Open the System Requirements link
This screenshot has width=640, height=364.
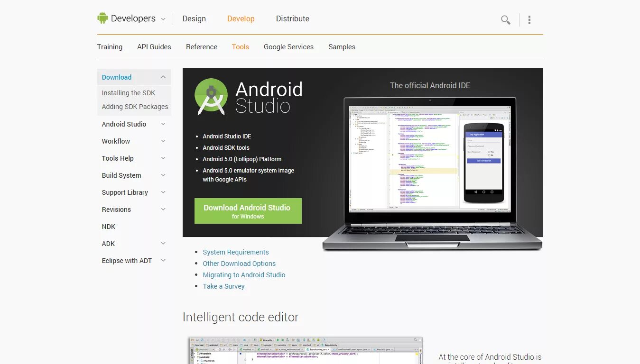coord(236,252)
